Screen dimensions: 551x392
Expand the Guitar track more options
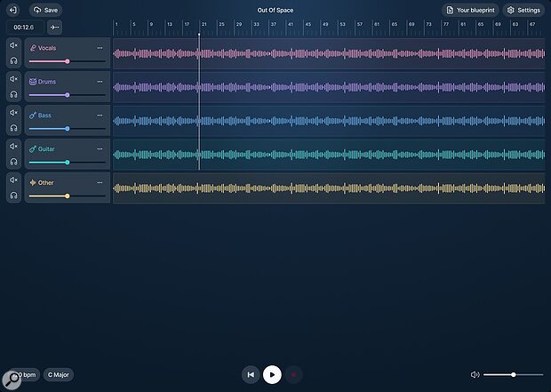point(100,149)
